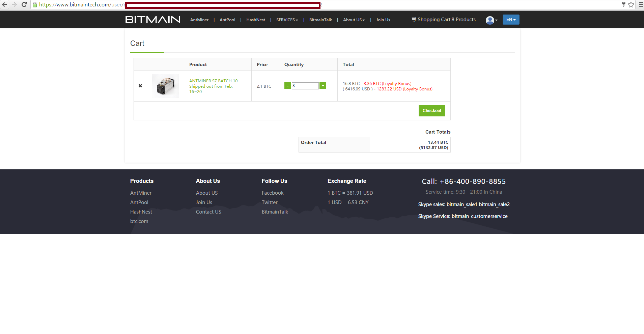Click the '2.1 BTC' price cell
The width and height of the screenshot is (644, 334).
[x=264, y=86]
